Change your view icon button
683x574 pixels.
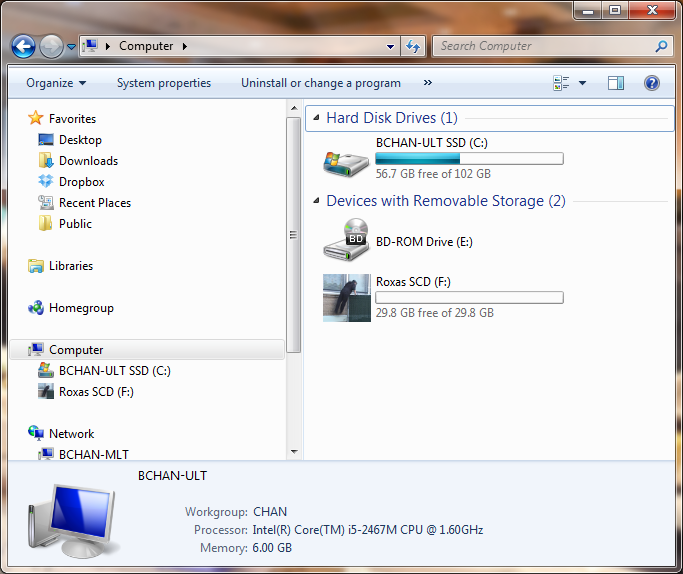[561, 83]
